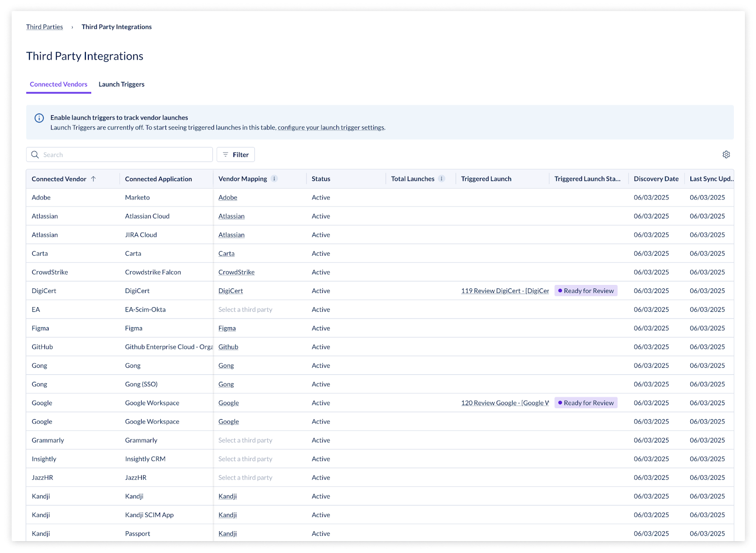Click the Crowdstrike Falcon application cell

[x=153, y=272]
